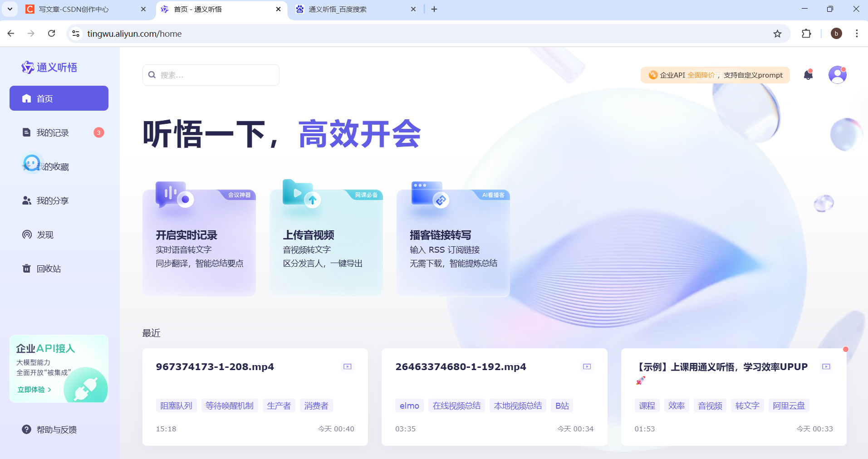Image resolution: width=868 pixels, height=459 pixels.
Task: Click the blue chatbot assistant icon
Action: pos(32,162)
